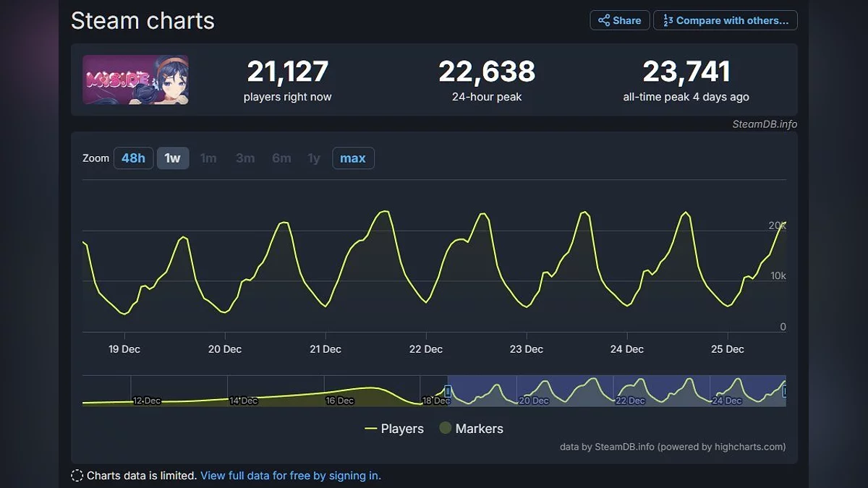
Task: Click the 23 Dec axis label
Action: tap(527, 349)
